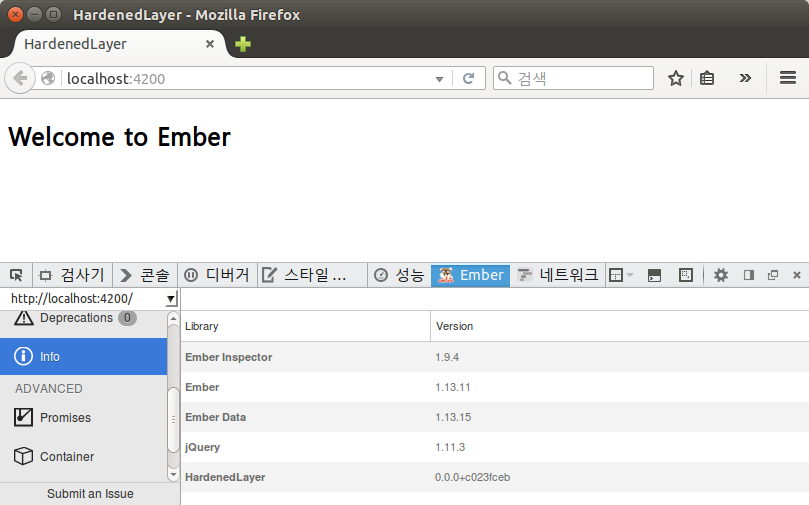
Task: Select Container in Ember Inspector sidebar
Action: (66, 457)
